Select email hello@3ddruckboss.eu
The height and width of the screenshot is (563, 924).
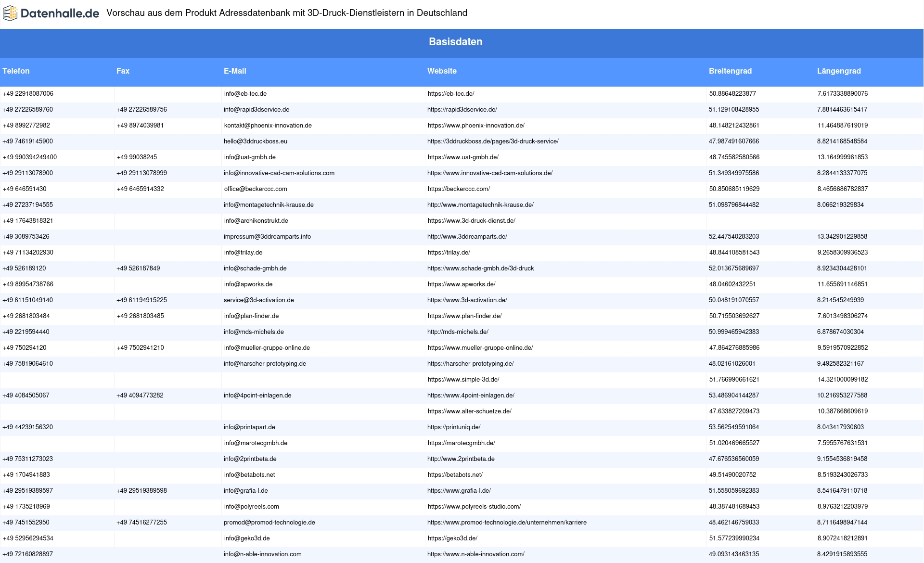pyautogui.click(x=256, y=141)
